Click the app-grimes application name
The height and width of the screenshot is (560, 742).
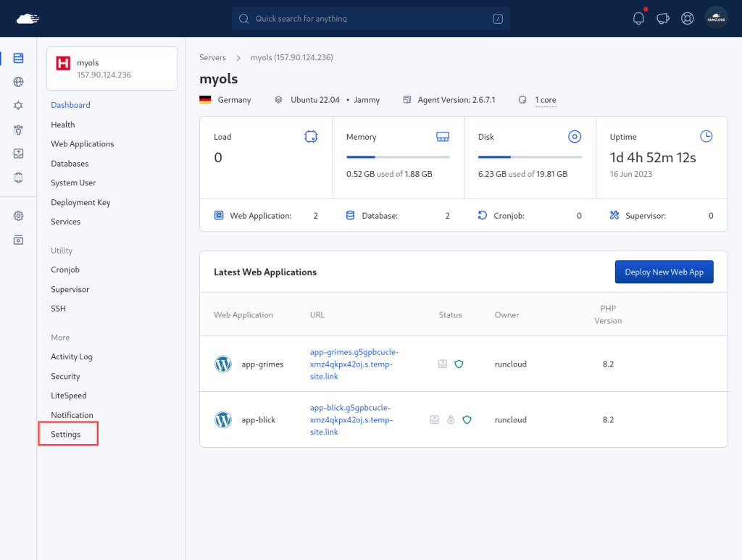tap(262, 364)
